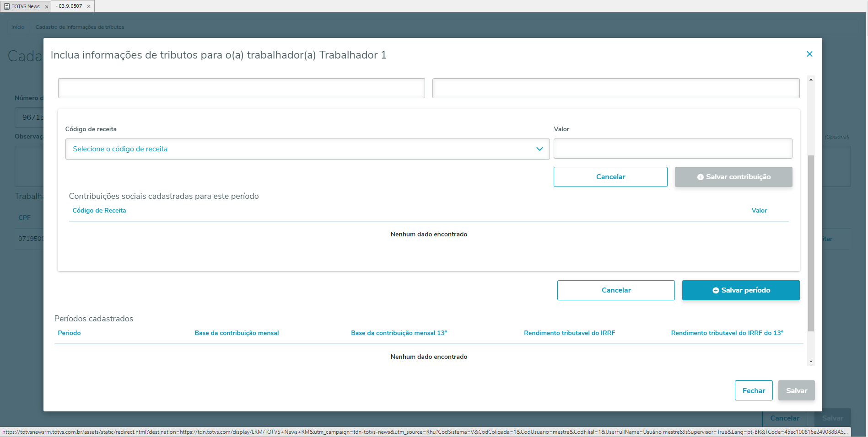This screenshot has width=868, height=437.
Task: Close the tributos modal with X icon
Action: click(x=809, y=54)
